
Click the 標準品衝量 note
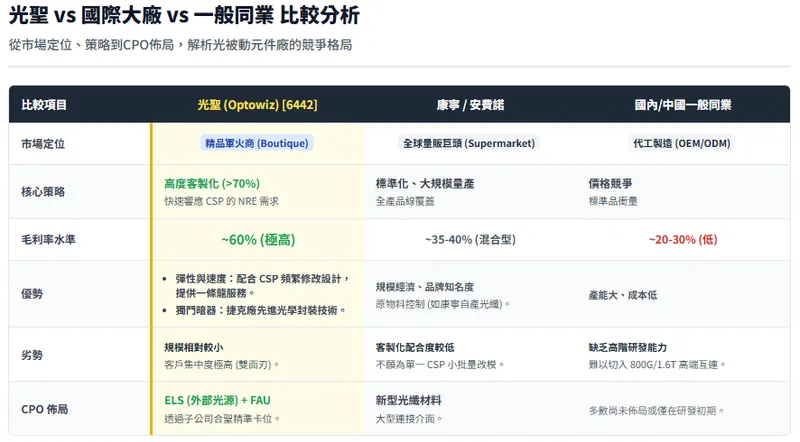point(613,201)
